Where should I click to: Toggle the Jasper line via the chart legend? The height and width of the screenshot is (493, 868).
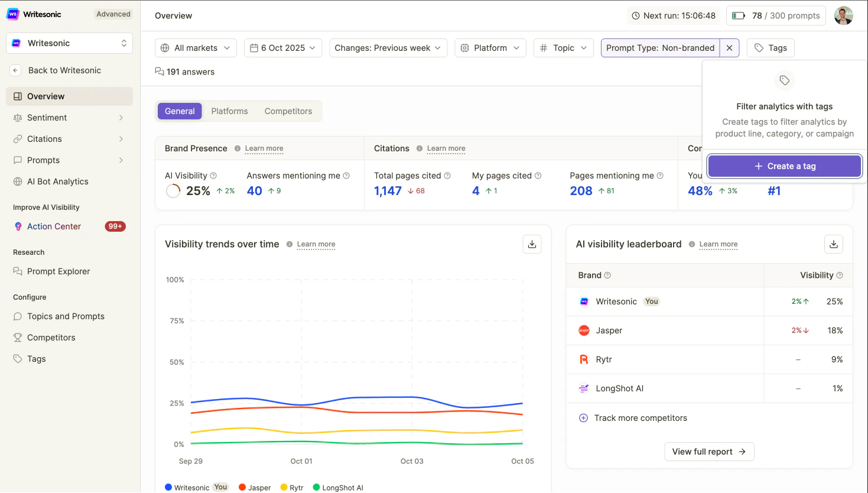[x=255, y=487]
